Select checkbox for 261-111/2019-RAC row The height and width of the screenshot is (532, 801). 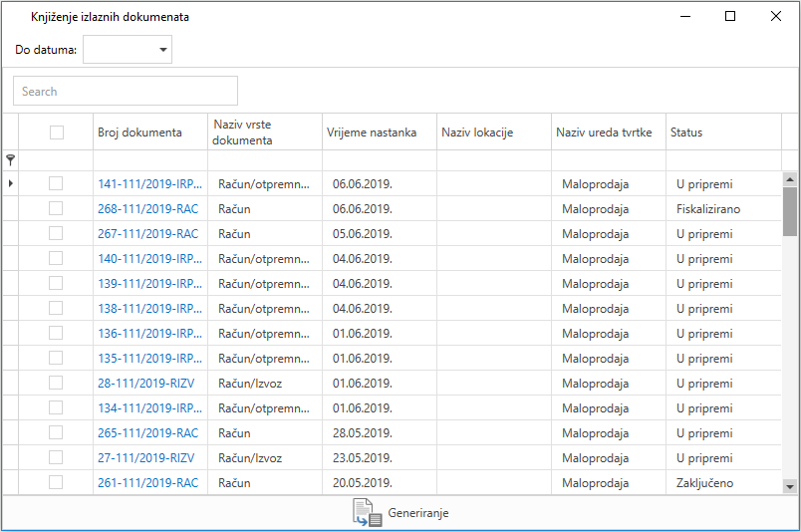click(x=56, y=482)
